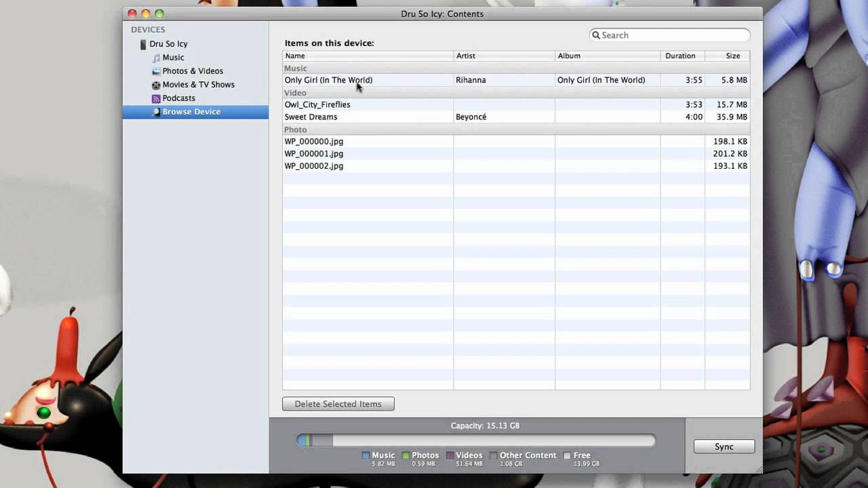Open Podcasts in sidebar
Screen dimensions: 868x488
(178, 98)
